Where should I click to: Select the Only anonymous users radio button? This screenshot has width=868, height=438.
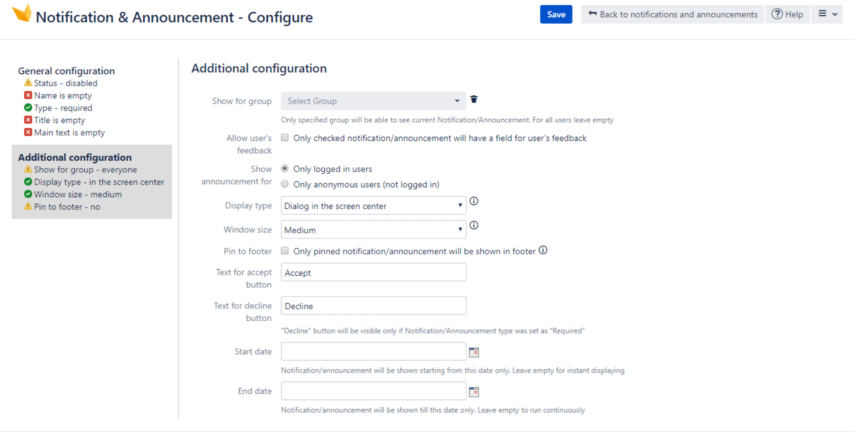pos(284,184)
